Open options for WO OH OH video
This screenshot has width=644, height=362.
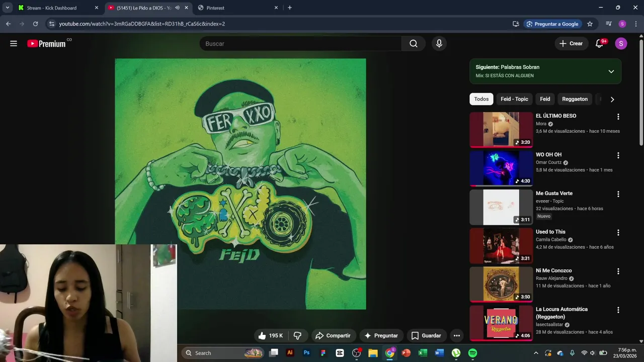(x=618, y=155)
